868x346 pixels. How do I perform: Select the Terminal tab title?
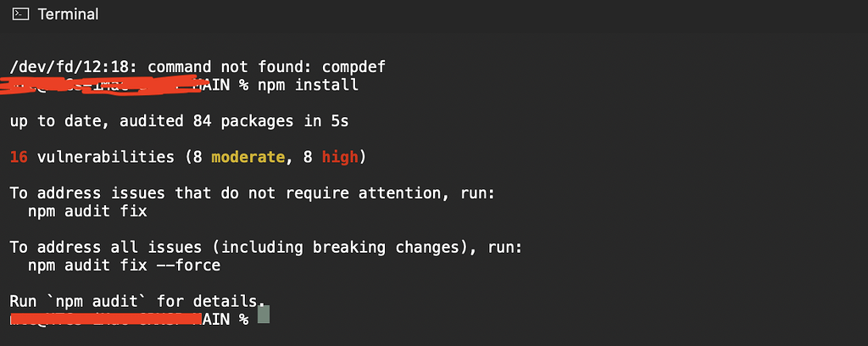pos(68,14)
